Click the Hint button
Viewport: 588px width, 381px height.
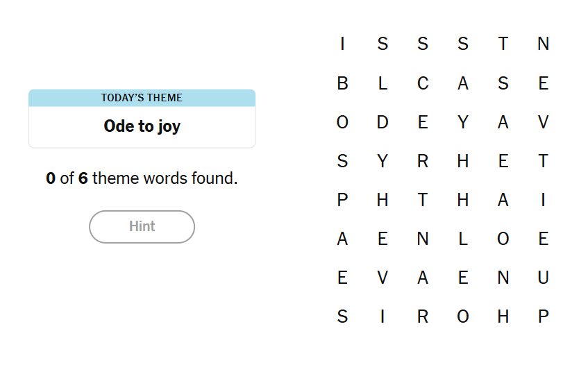[x=142, y=227]
